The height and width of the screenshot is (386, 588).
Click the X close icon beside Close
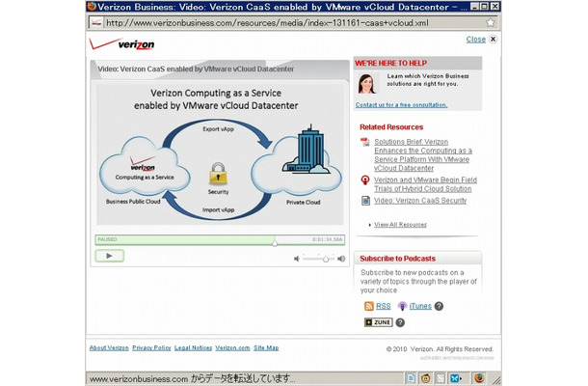coord(494,39)
